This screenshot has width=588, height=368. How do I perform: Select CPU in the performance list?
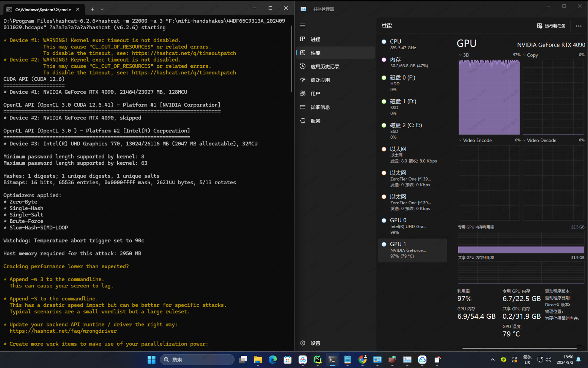(412, 44)
